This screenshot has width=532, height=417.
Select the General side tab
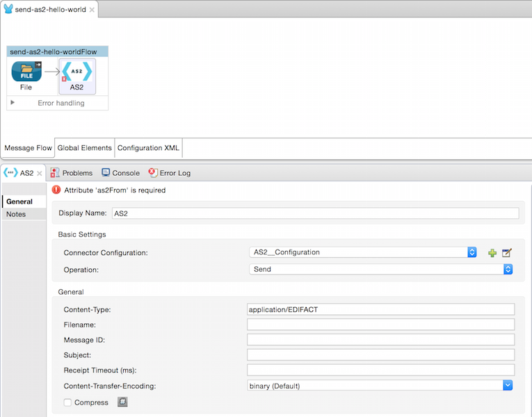24,202
